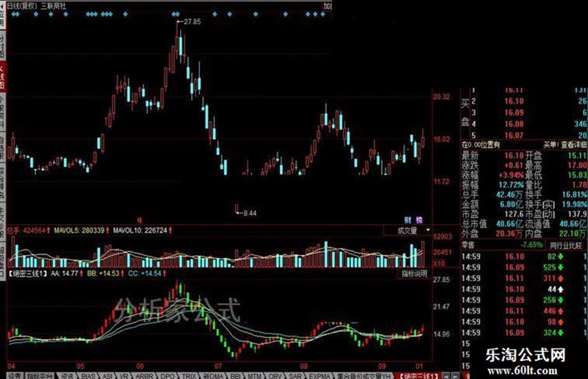Open the 分时图 sidebar tab
This screenshot has height=379, width=588.
point(2,46)
